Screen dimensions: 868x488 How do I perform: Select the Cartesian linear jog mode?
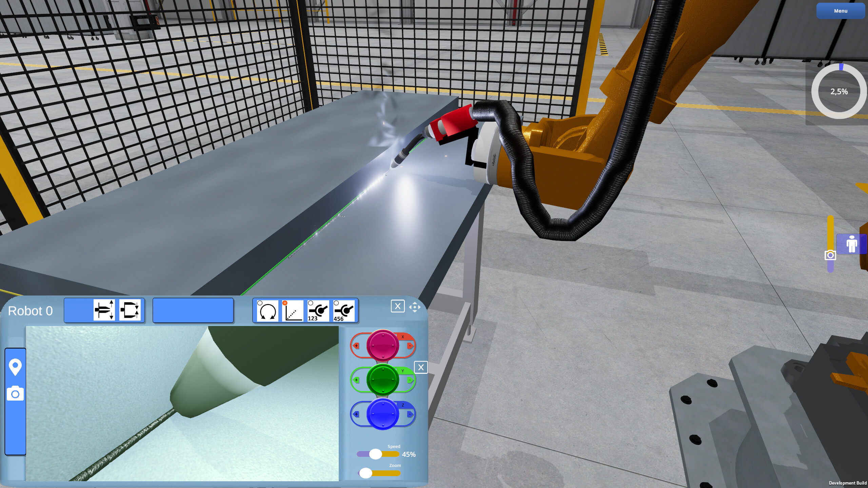pyautogui.click(x=293, y=310)
